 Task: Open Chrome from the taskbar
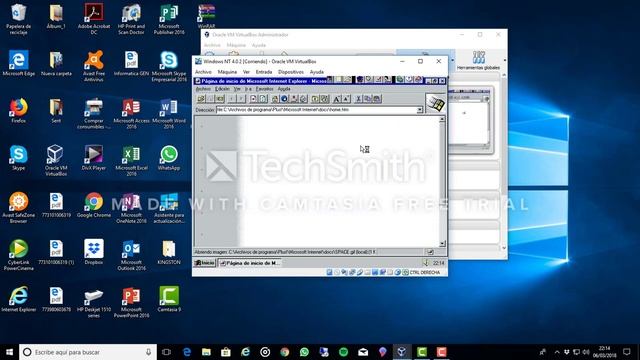pos(284,352)
